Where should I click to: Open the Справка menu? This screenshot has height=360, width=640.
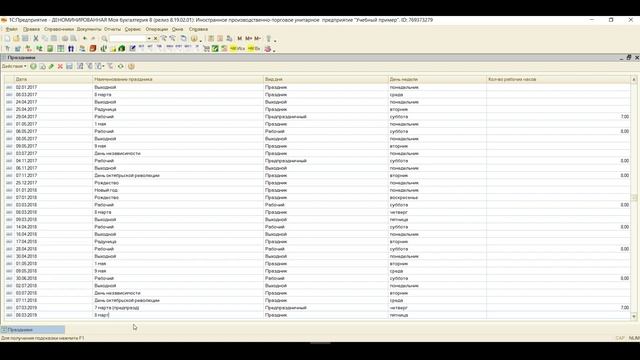coord(198,29)
